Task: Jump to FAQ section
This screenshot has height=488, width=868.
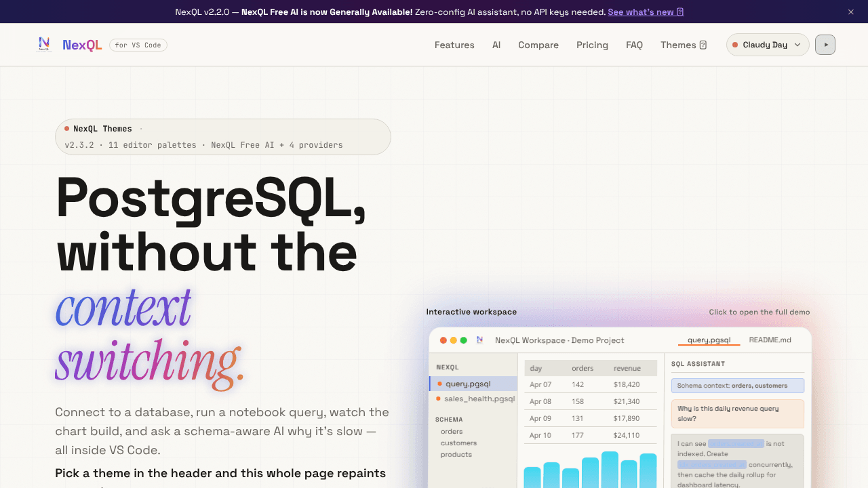Action: pos(634,45)
